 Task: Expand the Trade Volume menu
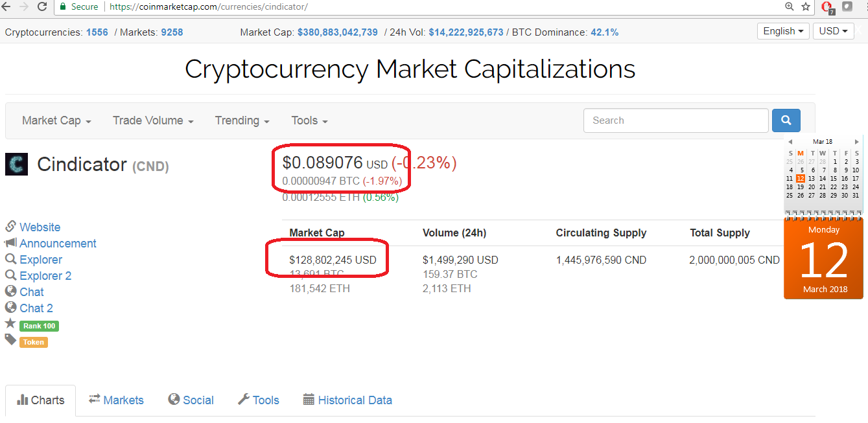point(153,120)
